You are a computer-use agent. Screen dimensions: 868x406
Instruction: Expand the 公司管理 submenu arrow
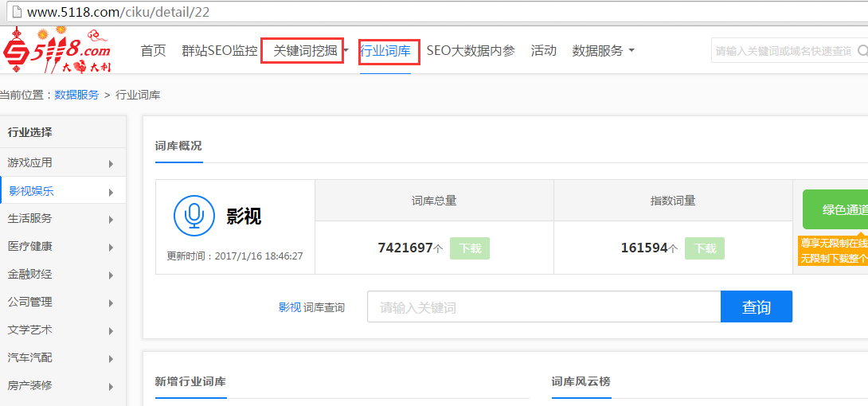(x=111, y=303)
